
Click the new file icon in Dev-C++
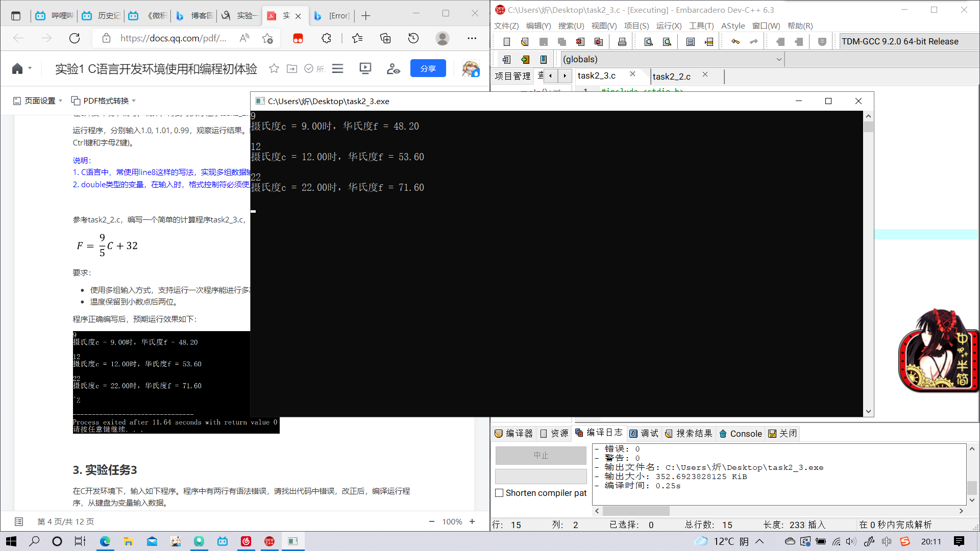506,42
